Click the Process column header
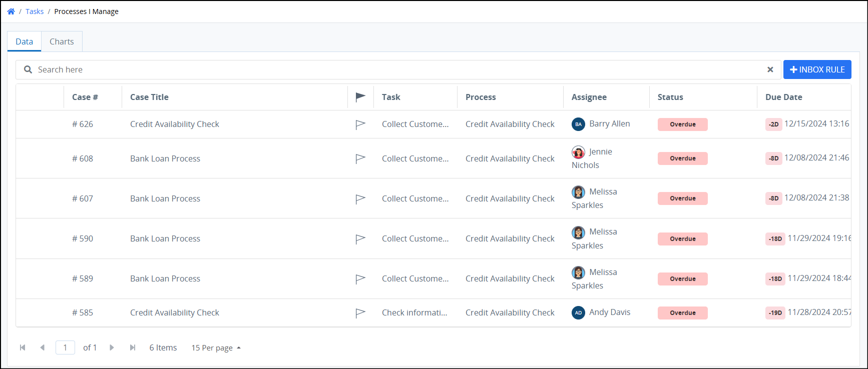The height and width of the screenshot is (369, 868). 481,97
